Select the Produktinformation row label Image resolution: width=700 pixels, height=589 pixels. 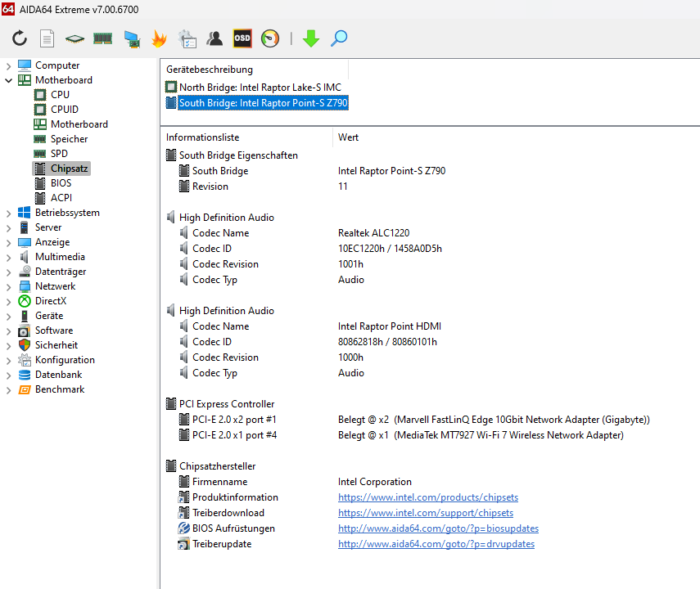(x=235, y=497)
